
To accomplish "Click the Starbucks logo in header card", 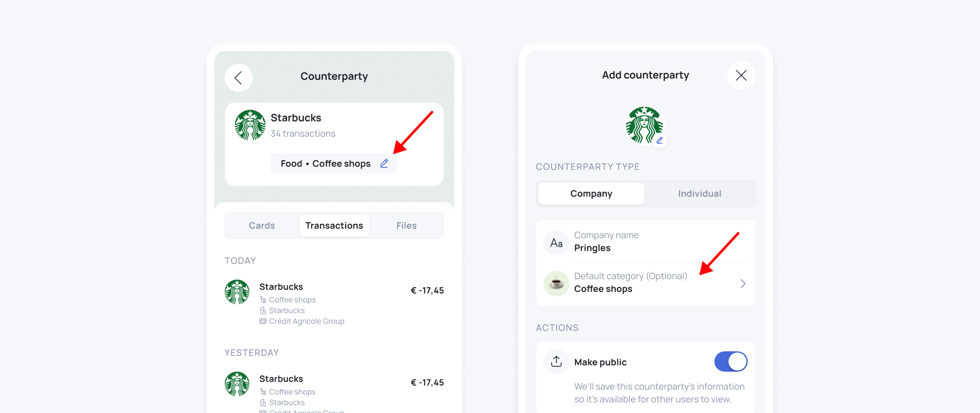I will (x=250, y=125).
